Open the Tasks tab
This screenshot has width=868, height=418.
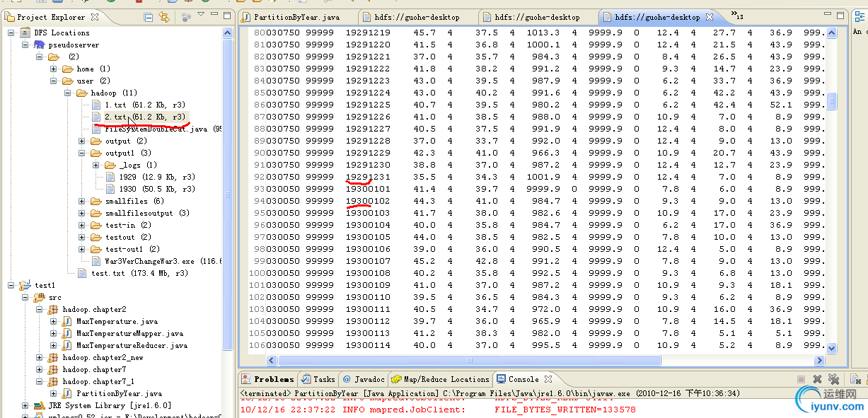(318, 379)
